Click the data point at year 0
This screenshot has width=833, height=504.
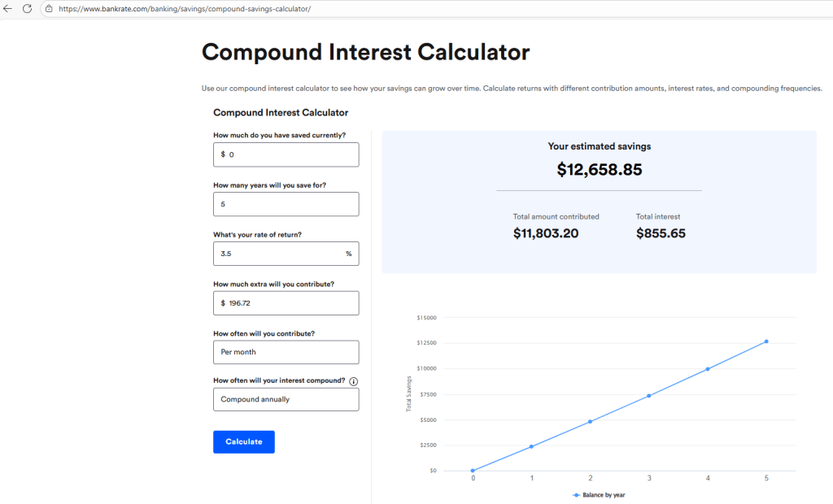[473, 470]
